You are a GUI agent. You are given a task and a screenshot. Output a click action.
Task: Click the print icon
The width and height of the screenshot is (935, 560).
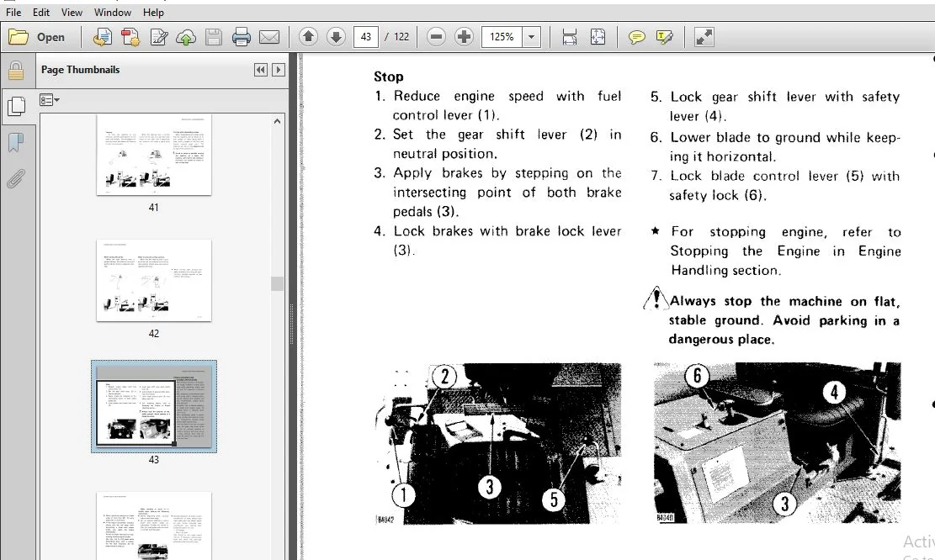pyautogui.click(x=241, y=37)
